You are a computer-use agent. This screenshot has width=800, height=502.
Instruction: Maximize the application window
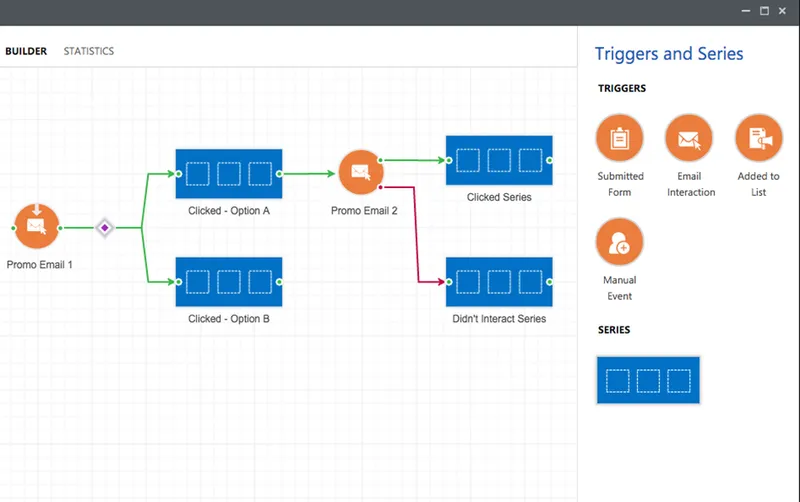tap(764, 11)
